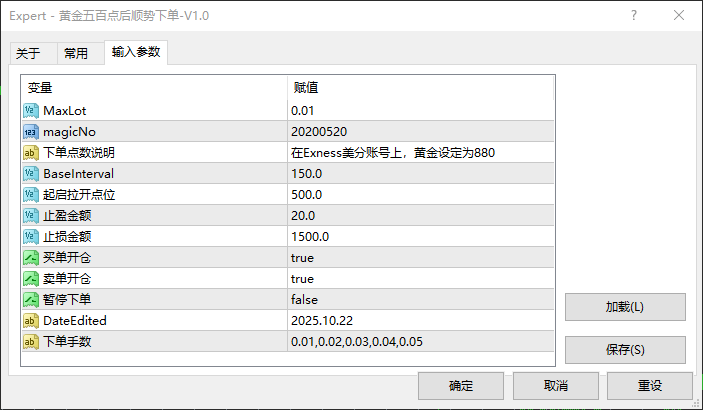Screen dimensions: 703x410
Task: Confirm with the 确定 button
Action: [461, 385]
